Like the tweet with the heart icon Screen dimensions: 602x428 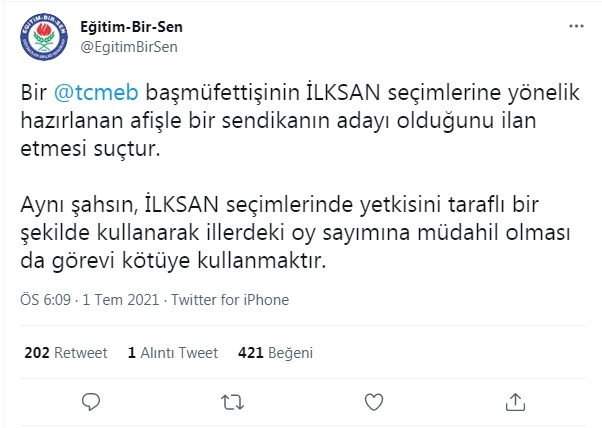coord(373,402)
